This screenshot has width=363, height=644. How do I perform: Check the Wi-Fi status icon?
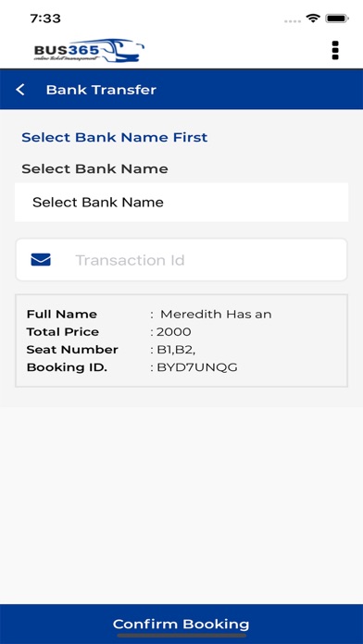(x=313, y=19)
